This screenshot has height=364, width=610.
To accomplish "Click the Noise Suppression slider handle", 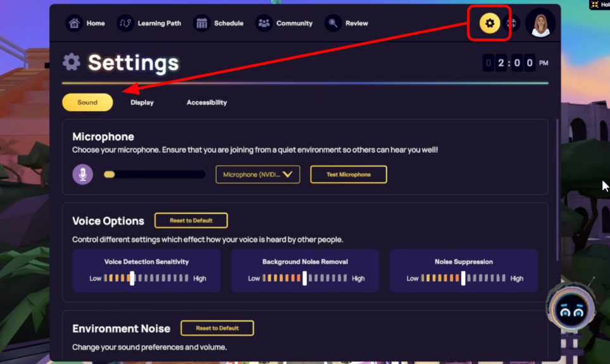I will tap(463, 278).
